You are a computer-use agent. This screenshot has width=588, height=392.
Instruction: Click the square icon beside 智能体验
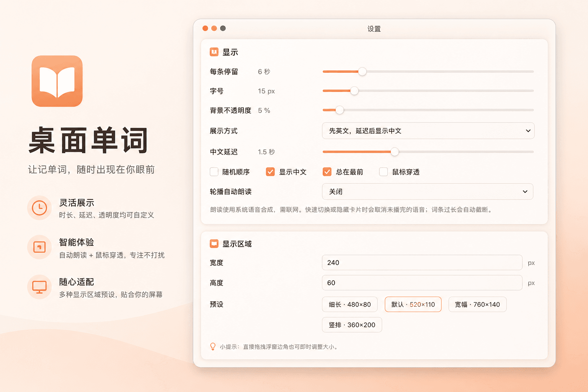(39, 247)
